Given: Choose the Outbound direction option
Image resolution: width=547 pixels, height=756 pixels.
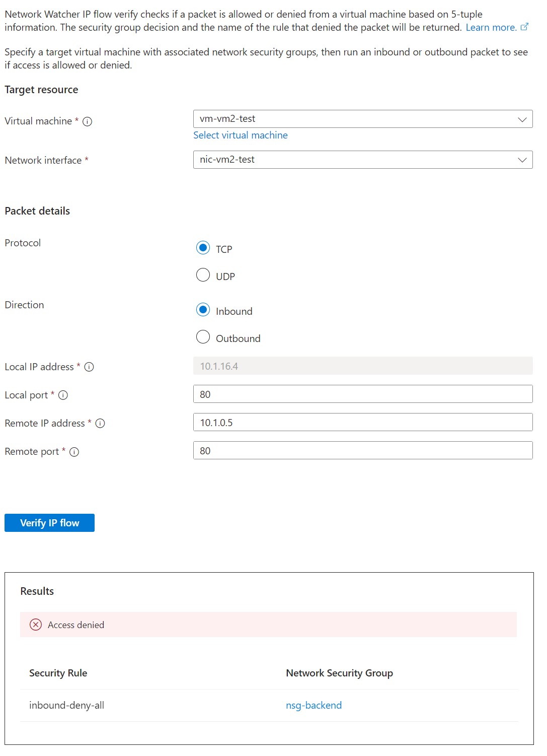Looking at the screenshot, I should (203, 337).
